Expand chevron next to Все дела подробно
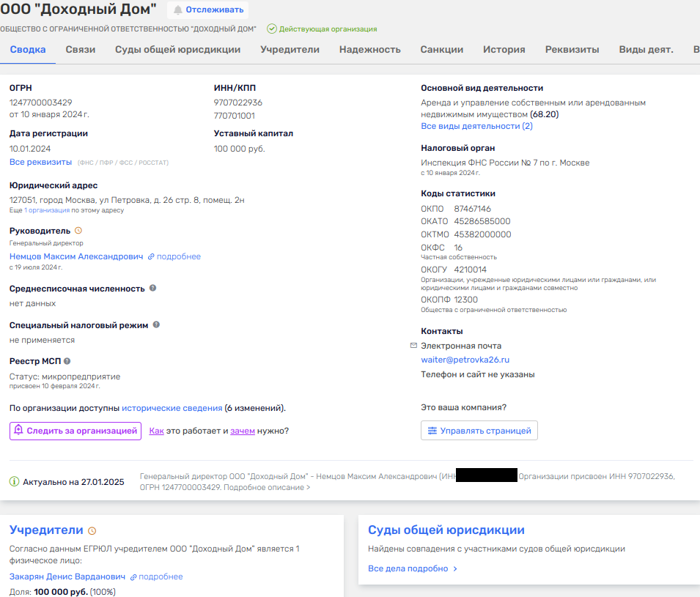This screenshot has width=700, height=597. tap(455, 569)
